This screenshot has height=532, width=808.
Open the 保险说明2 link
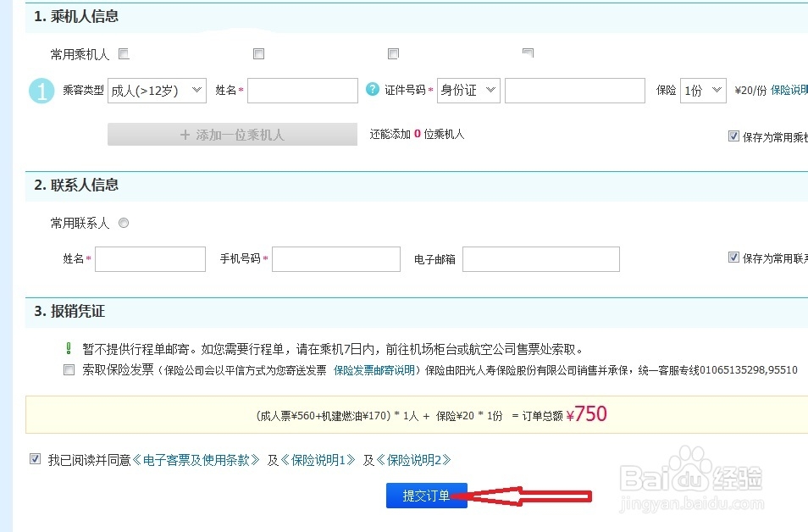pyautogui.click(x=414, y=460)
